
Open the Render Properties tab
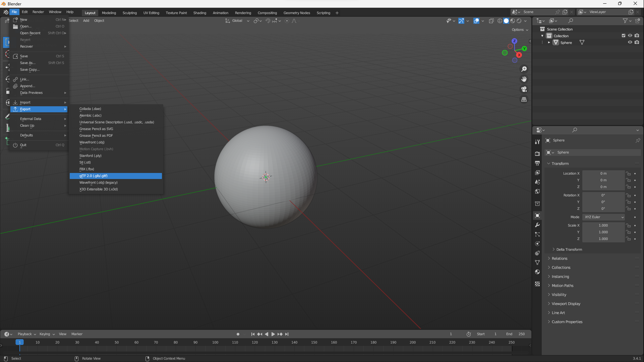538,153
